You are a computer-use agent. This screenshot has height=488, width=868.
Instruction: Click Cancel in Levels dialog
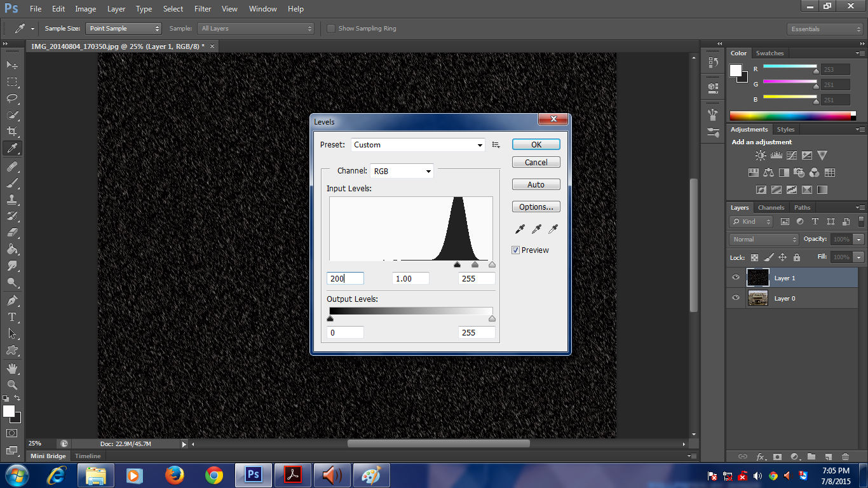pos(536,163)
